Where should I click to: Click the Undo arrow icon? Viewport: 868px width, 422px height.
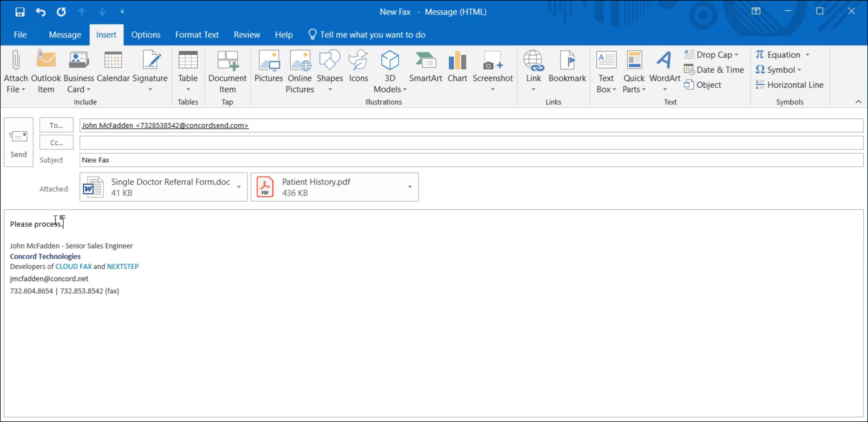[x=40, y=12]
